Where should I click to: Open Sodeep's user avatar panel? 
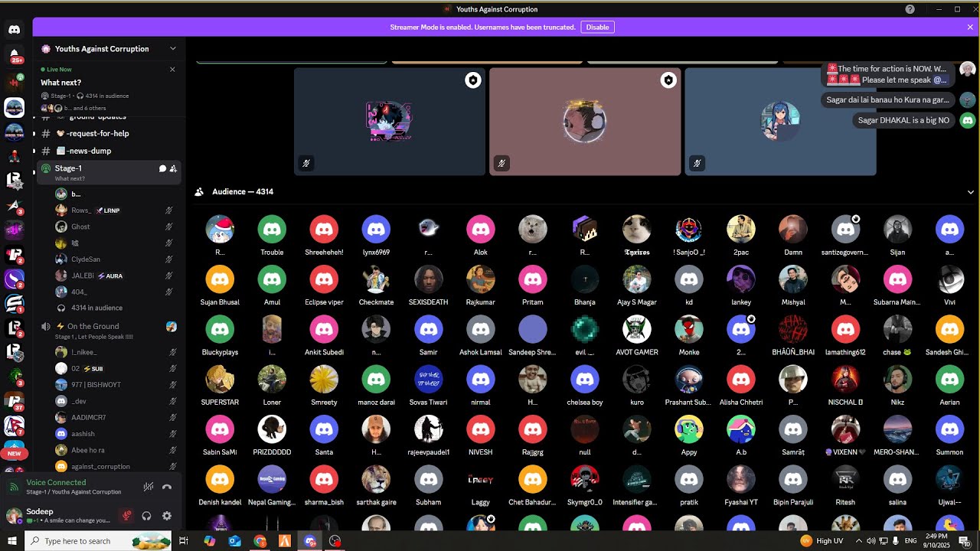click(x=14, y=515)
